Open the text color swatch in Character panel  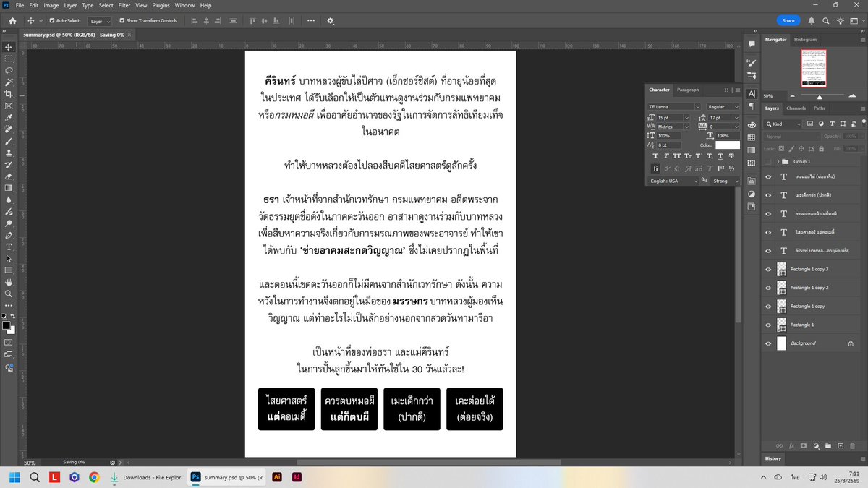pyautogui.click(x=726, y=145)
